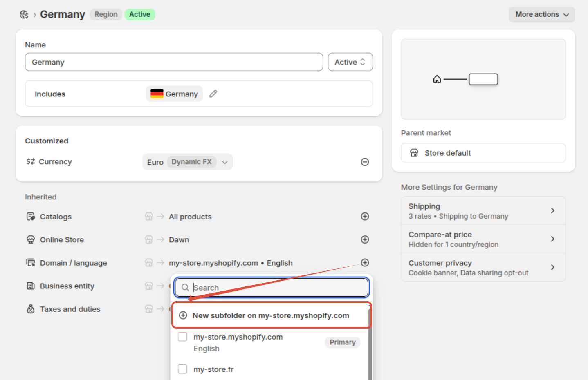Click the Taxes and duties label
Screen dimensions: 588x380
[x=70, y=309]
